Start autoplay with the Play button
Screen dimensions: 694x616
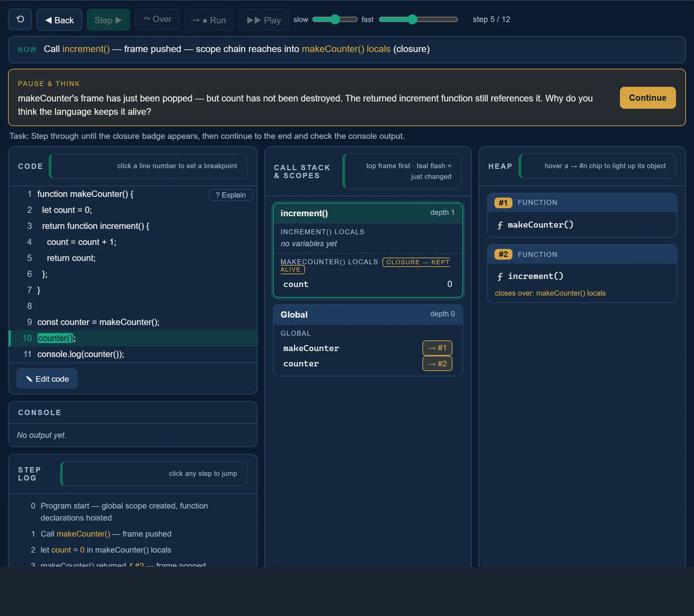[264, 20]
